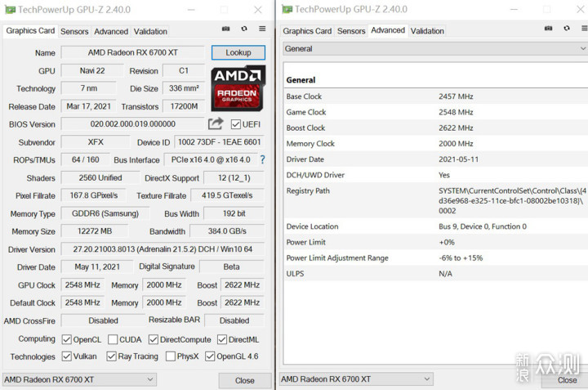Click AMD CrossFire field showing Disabled

(x=103, y=321)
